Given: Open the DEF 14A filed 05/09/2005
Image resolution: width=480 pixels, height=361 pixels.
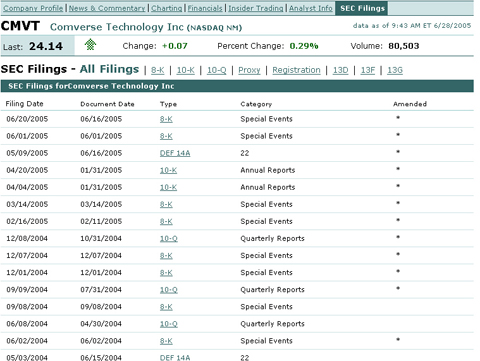Looking at the screenshot, I should click(x=175, y=153).
